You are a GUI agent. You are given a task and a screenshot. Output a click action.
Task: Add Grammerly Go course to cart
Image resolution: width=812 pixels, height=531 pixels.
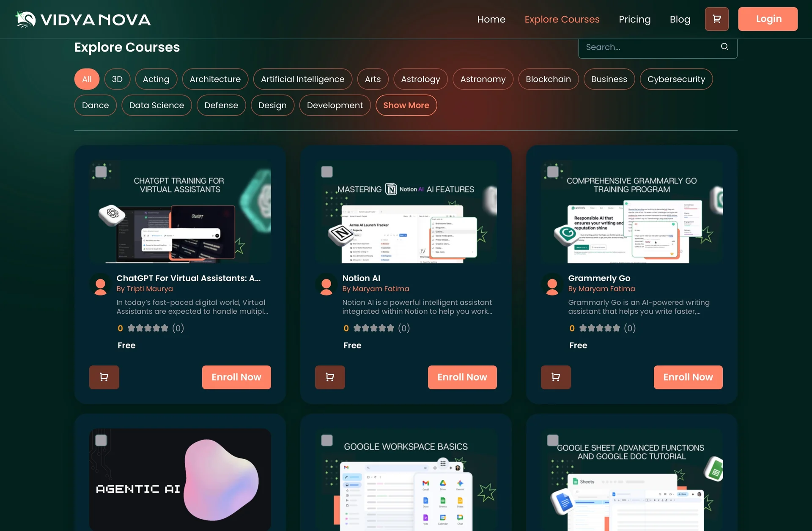click(x=556, y=377)
